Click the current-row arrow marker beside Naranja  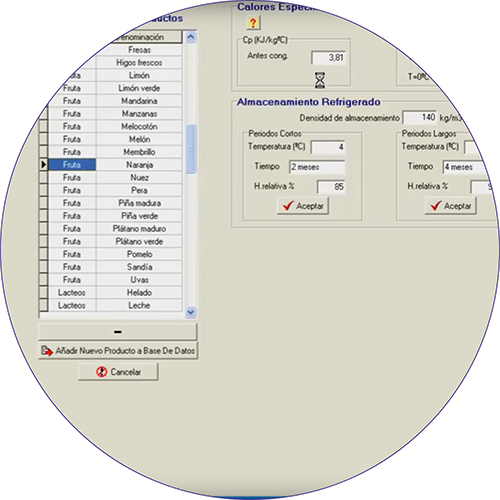click(44, 165)
